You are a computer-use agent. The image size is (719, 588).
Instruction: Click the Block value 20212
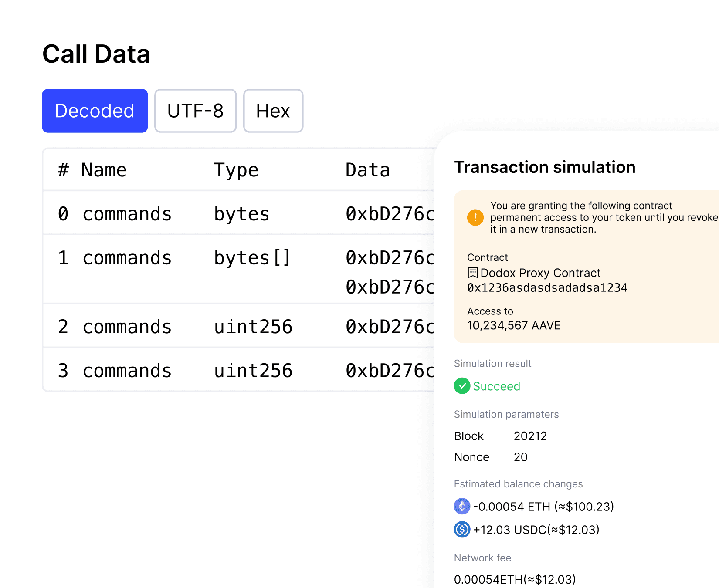(530, 436)
